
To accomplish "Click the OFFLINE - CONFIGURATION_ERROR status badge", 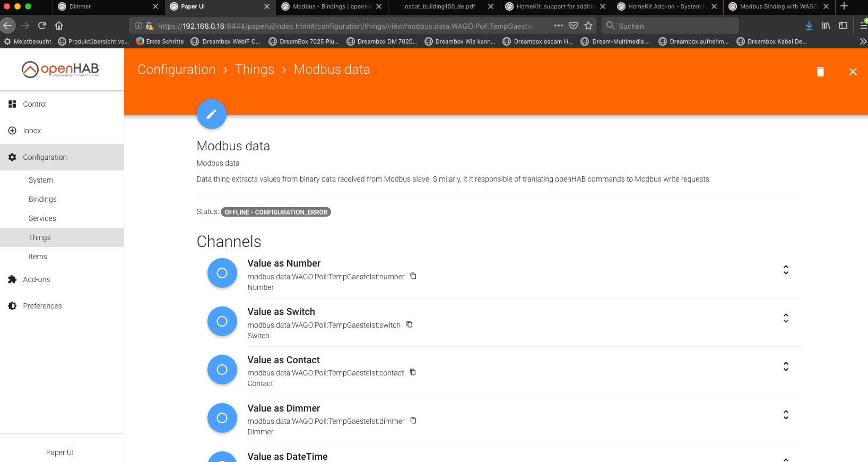I will 276,212.
